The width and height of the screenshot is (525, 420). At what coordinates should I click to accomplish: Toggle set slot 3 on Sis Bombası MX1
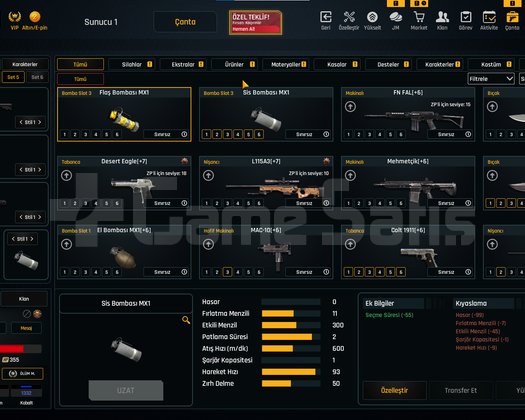pos(227,135)
